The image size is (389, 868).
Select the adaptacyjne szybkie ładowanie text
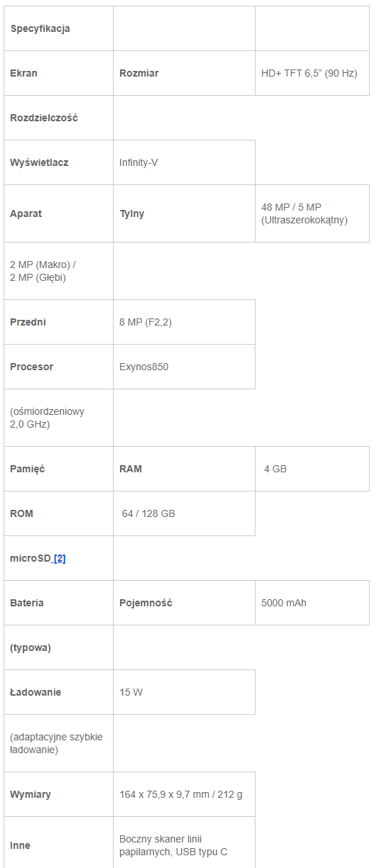(56, 743)
